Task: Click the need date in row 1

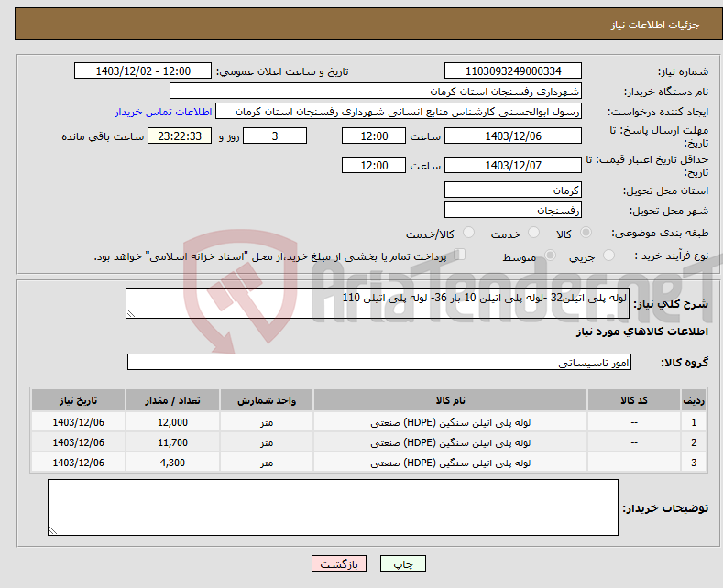Action: tap(79, 422)
